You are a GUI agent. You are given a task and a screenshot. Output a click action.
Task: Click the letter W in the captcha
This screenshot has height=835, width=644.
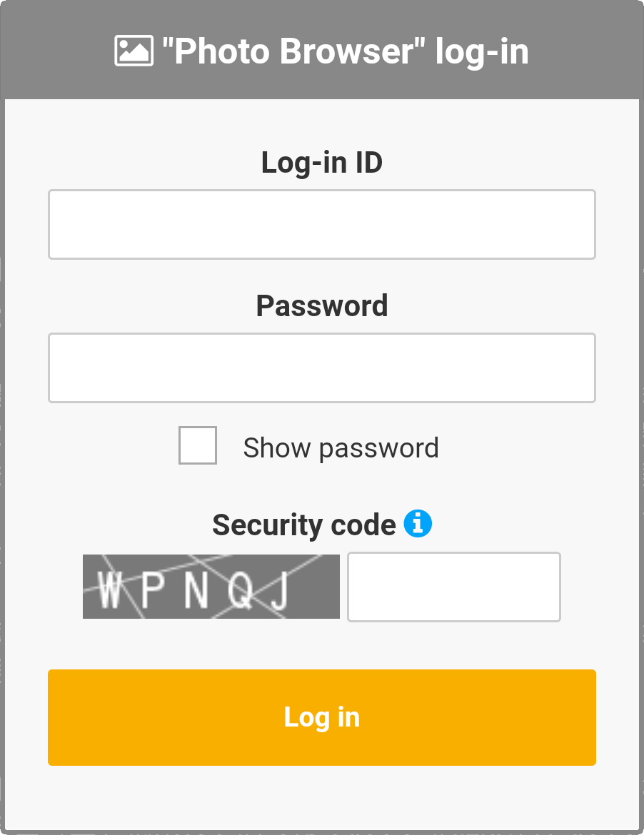tap(111, 591)
